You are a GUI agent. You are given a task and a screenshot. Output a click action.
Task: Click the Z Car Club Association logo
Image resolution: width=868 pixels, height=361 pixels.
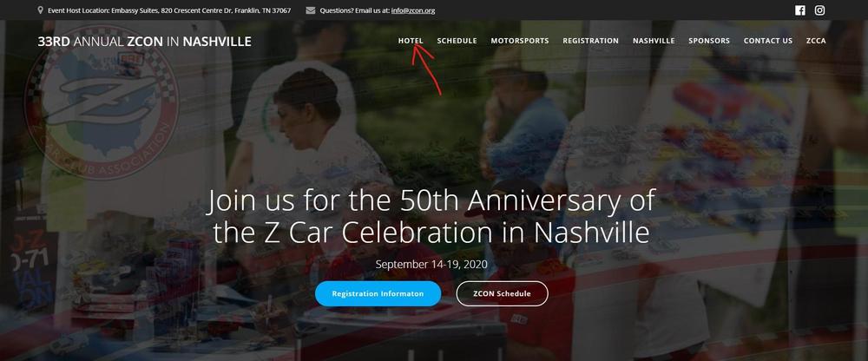click(x=102, y=105)
